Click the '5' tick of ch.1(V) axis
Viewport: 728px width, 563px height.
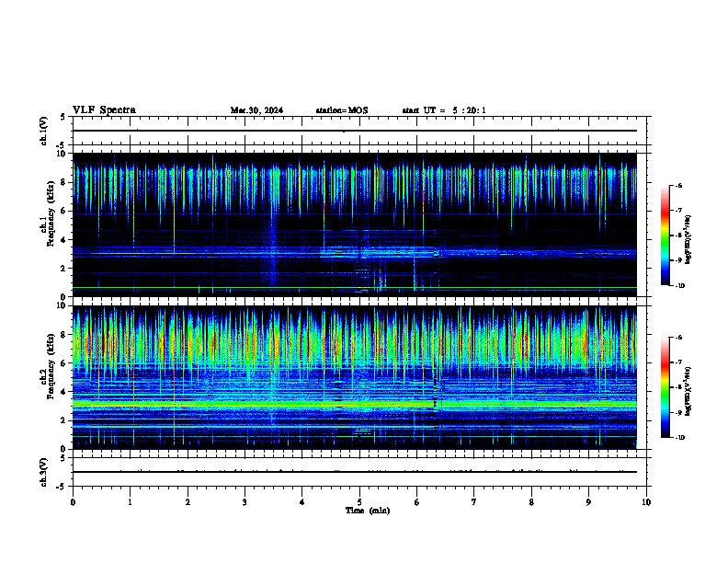coord(63,117)
